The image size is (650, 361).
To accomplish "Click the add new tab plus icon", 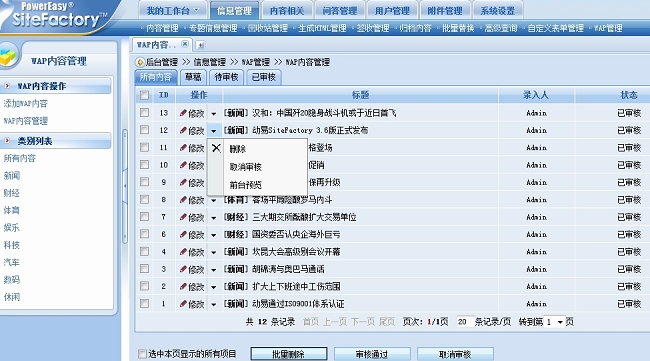I will (x=200, y=45).
